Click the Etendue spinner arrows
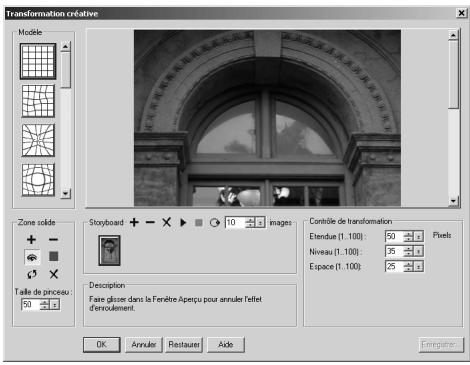The width and height of the screenshot is (470, 365). tap(408, 236)
